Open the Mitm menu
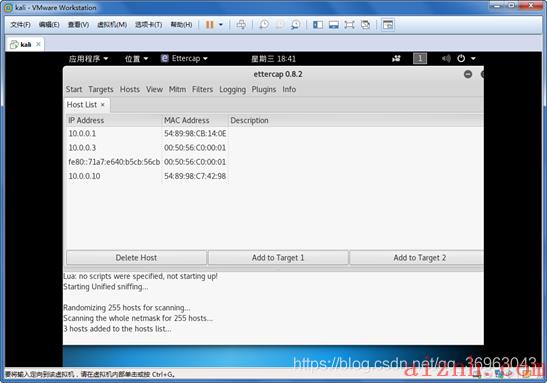The height and width of the screenshot is (383, 547). tap(178, 90)
